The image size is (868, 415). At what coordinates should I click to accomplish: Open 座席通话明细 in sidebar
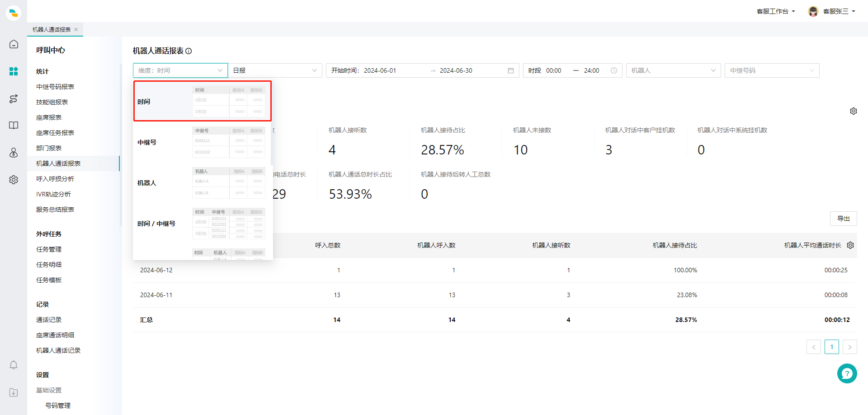55,335
